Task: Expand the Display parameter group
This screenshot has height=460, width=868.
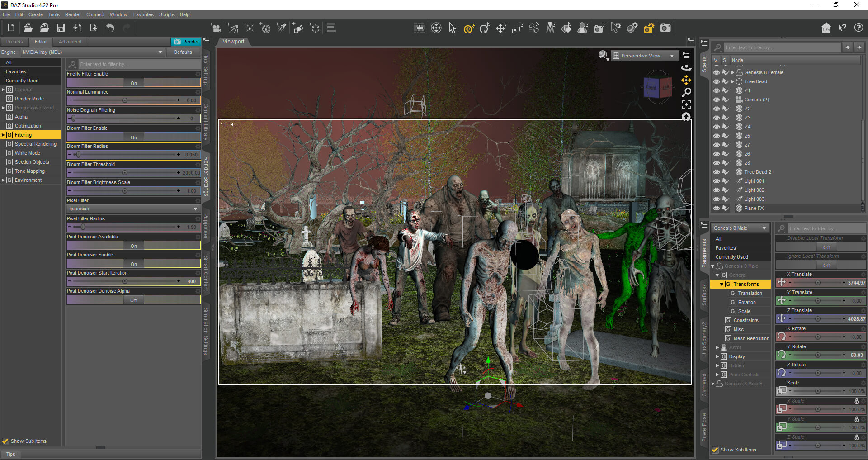Action: click(x=717, y=356)
